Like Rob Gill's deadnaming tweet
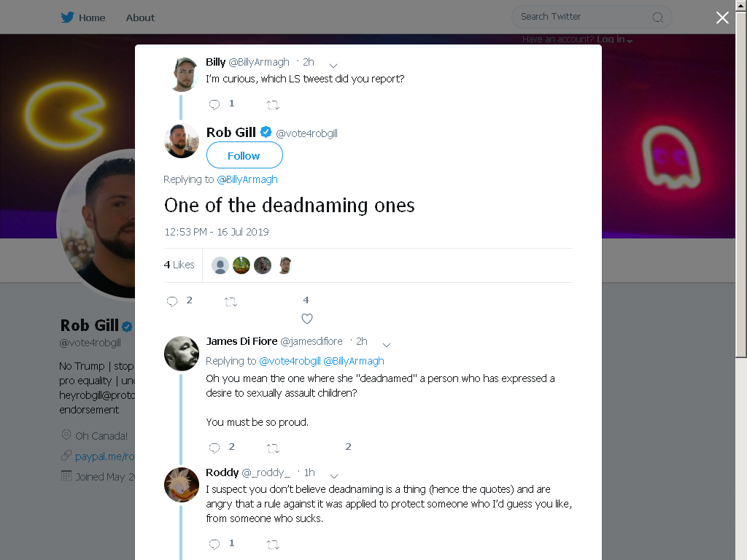This screenshot has width=747, height=560. [x=307, y=319]
